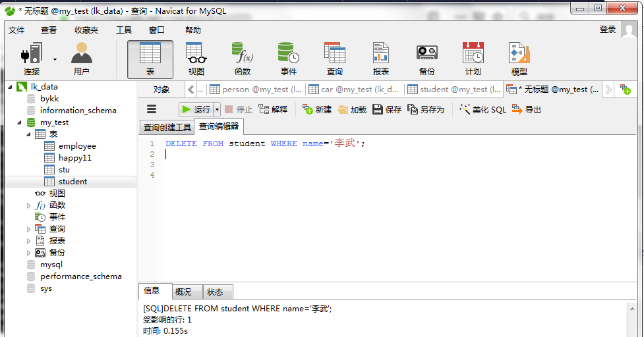Run the query with 运行
Image resolution: width=644 pixels, height=337 pixels.
tap(196, 109)
